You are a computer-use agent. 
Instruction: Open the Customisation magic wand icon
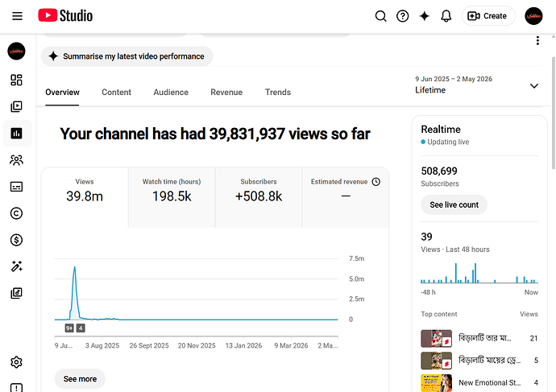pyautogui.click(x=16, y=266)
